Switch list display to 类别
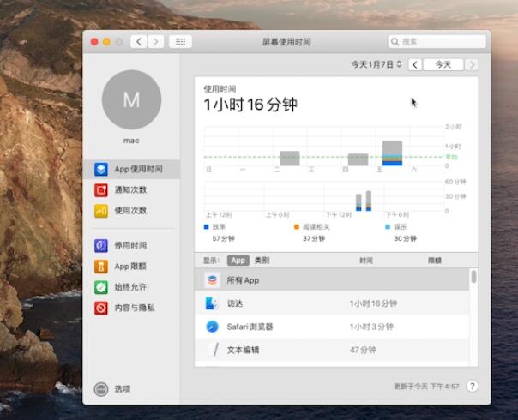This screenshot has height=420, width=518. [262, 261]
